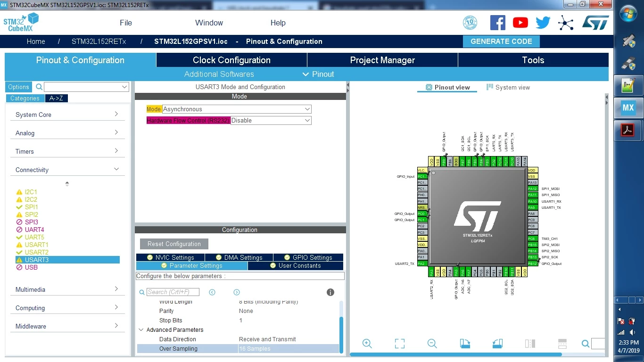Go to next parameter search result
Screen dimensions: 644x362
[x=237, y=292]
